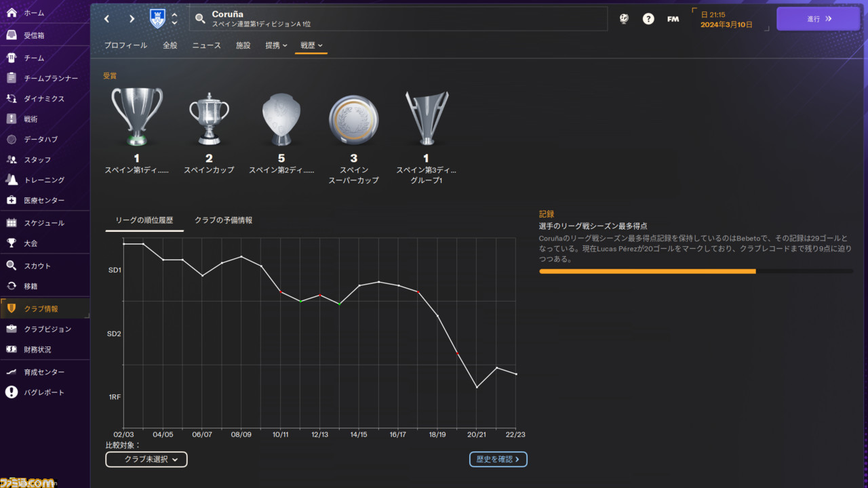Open the FM menu icon
The height and width of the screenshot is (488, 868).
(x=673, y=19)
